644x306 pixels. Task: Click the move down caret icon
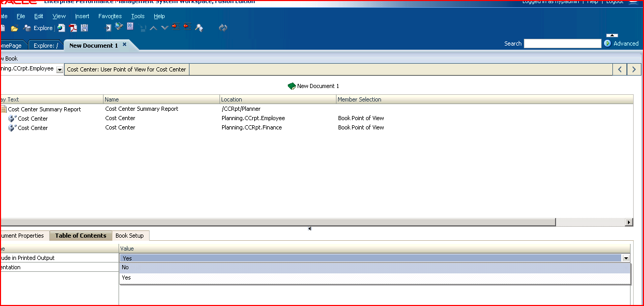[x=165, y=28]
